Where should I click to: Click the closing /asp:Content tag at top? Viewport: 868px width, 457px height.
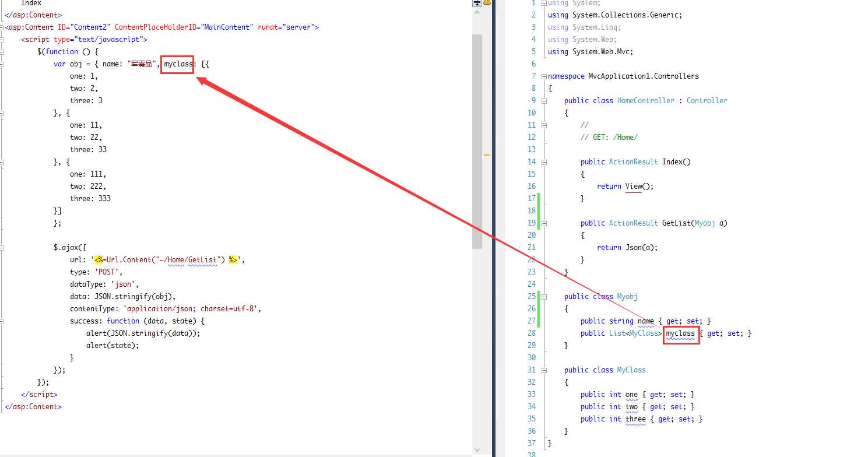(33, 15)
